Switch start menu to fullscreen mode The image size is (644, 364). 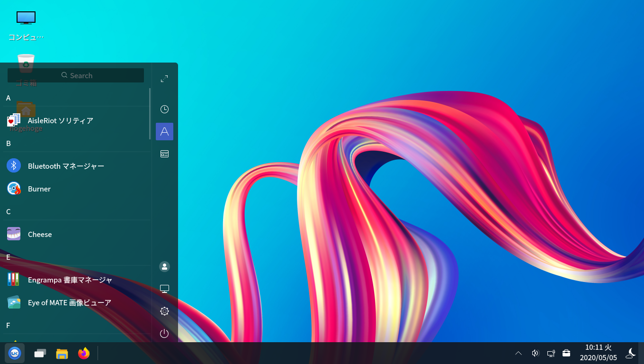click(164, 79)
